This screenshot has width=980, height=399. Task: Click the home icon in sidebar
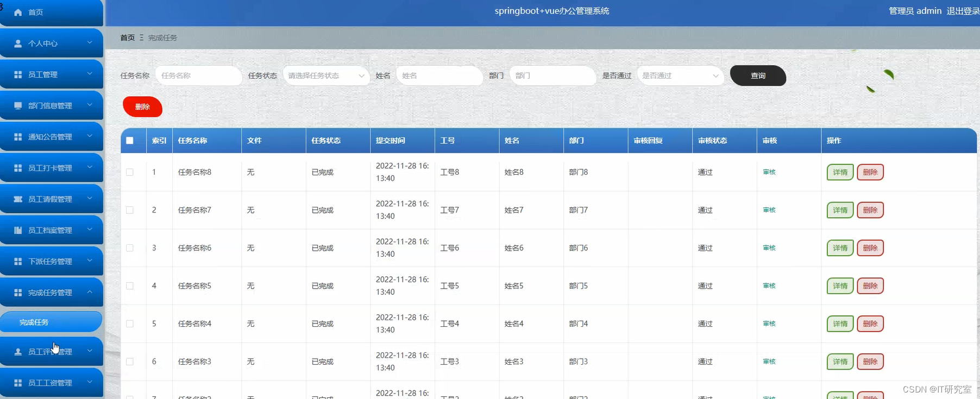pyautogui.click(x=18, y=12)
